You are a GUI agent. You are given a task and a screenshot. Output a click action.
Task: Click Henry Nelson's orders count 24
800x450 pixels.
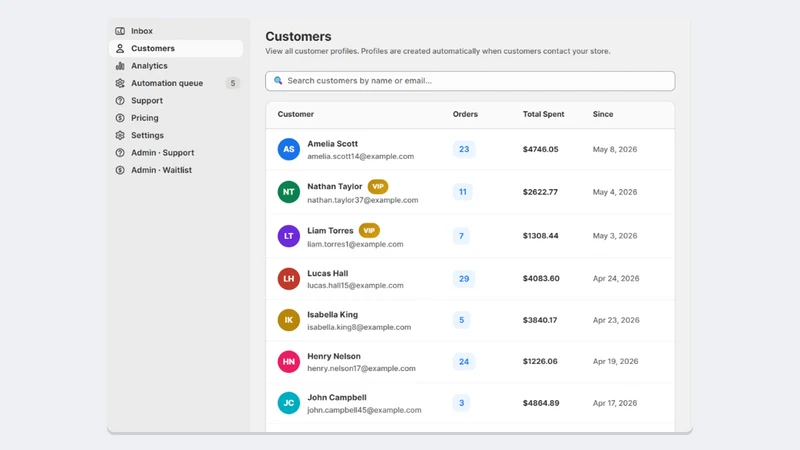pos(464,361)
